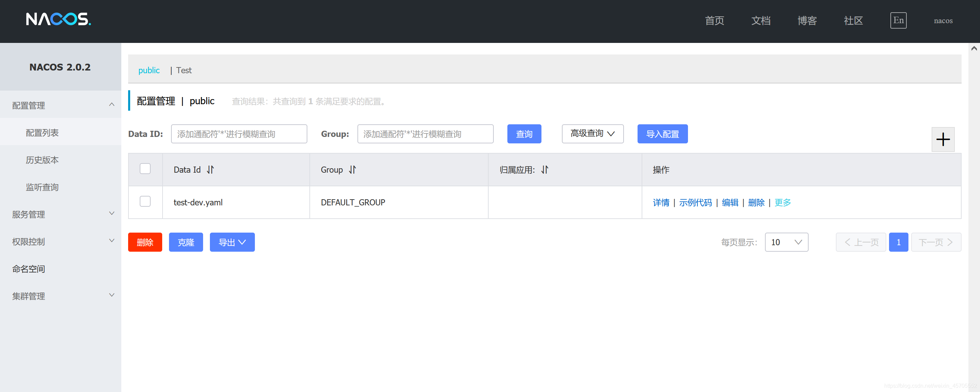Open 命名空间 in the sidebar
Viewport: 980px width, 392px height.
coord(61,269)
